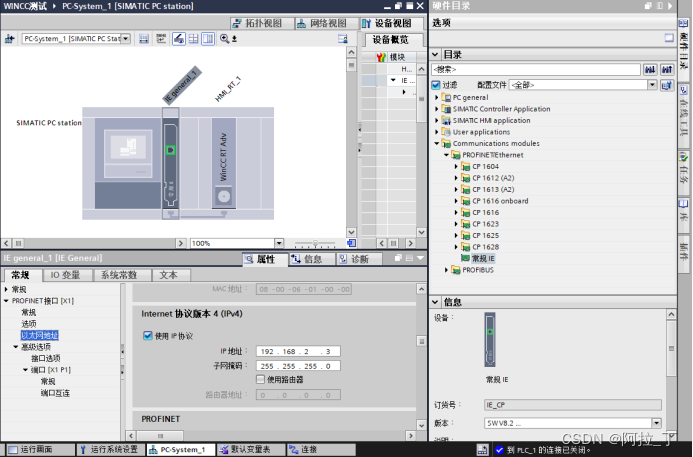
Task: Select 接口选项 in the properties tree
Action: coord(46,358)
